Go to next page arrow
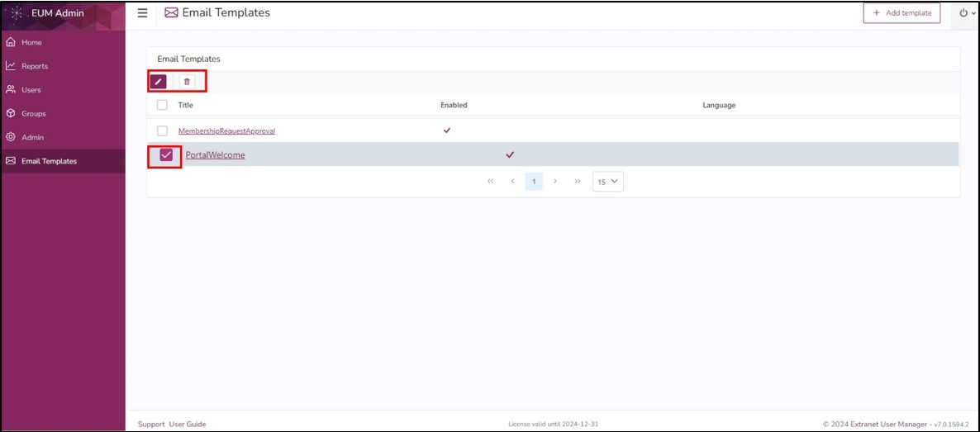 (x=555, y=181)
